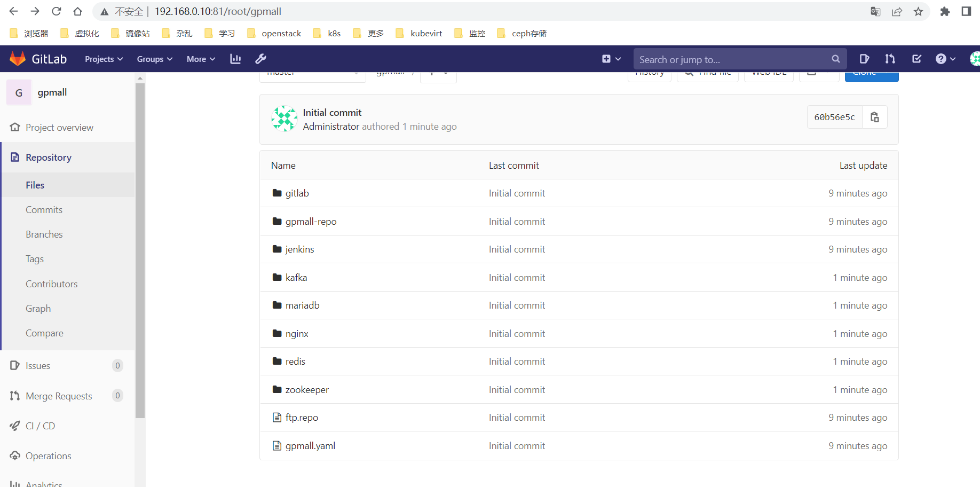The height and width of the screenshot is (487, 980).
Task: Click the Administrator author link
Action: click(x=331, y=127)
